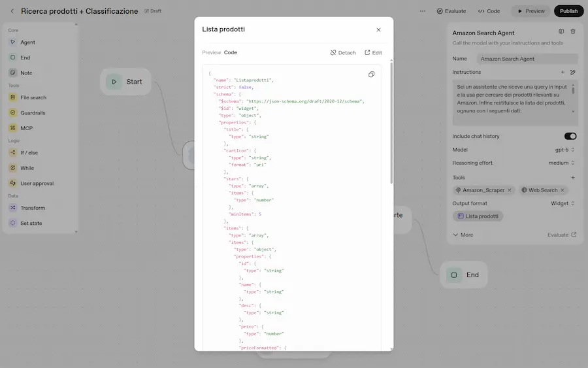This screenshot has height=368, width=588.
Task: Expand the More section
Action: (x=463, y=235)
